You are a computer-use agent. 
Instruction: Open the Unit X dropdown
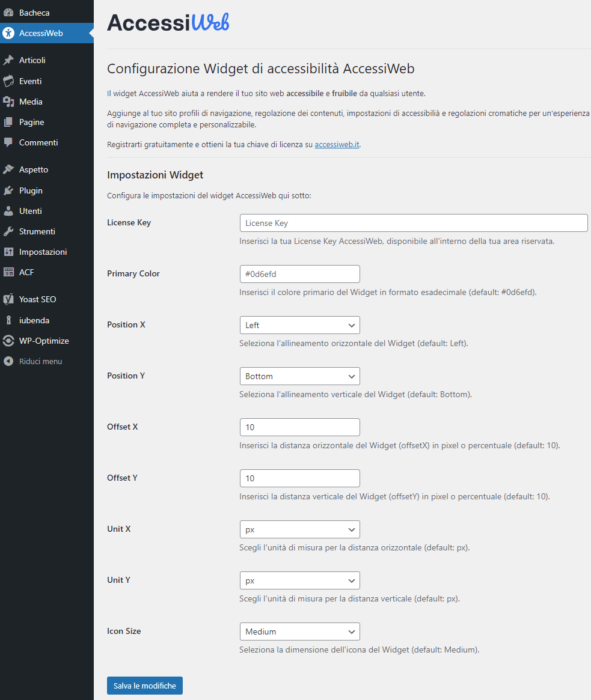tap(299, 529)
